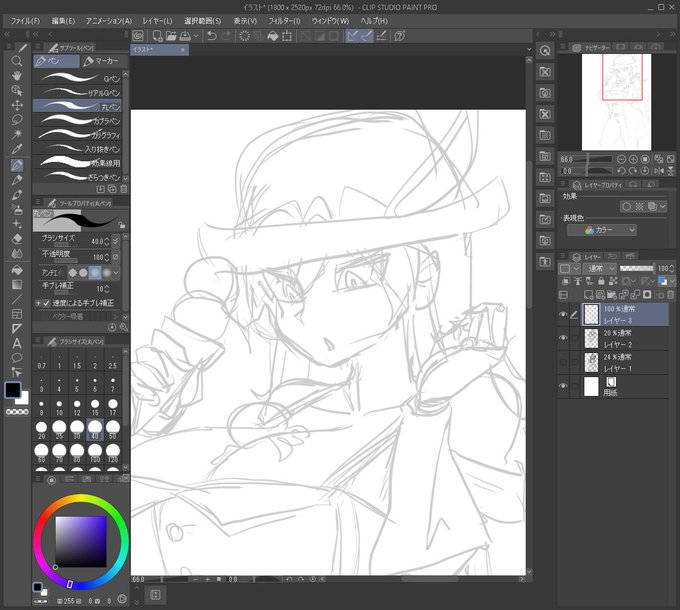Open the anti-aliasing options dropdown arrow

(116, 273)
